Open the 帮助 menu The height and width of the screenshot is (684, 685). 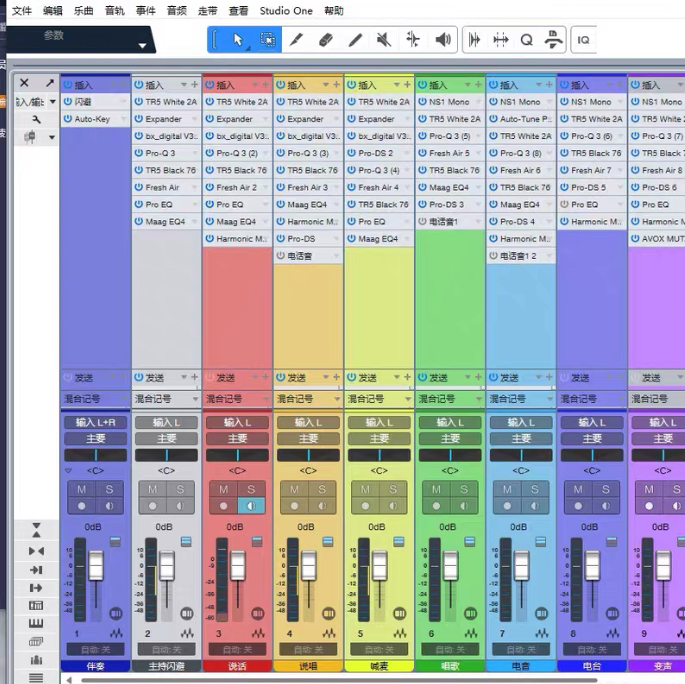(x=334, y=10)
